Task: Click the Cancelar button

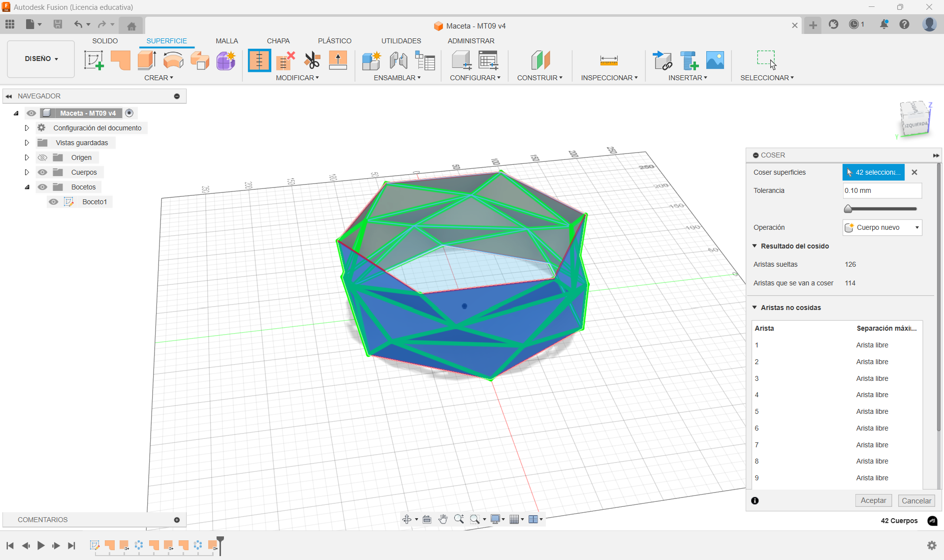Action: pos(916,500)
